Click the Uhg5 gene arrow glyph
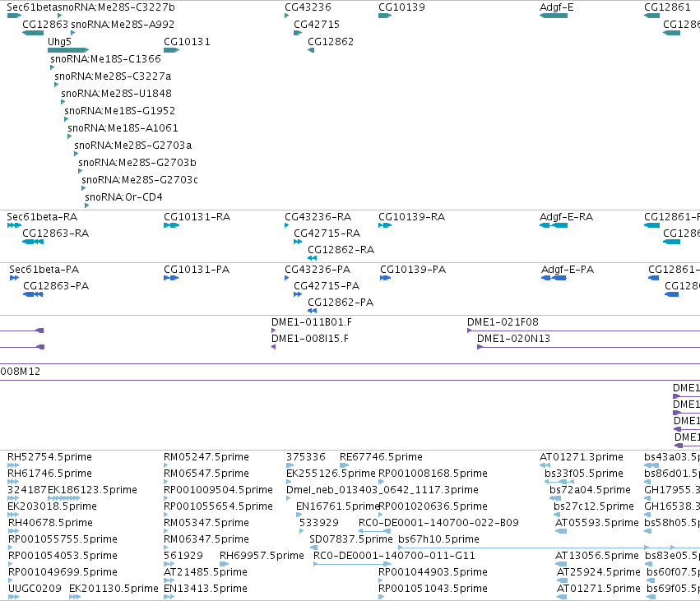 click(x=68, y=50)
